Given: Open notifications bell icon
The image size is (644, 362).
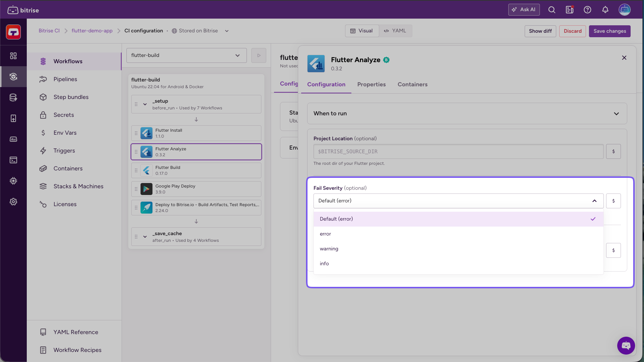Looking at the screenshot, I should tap(605, 10).
